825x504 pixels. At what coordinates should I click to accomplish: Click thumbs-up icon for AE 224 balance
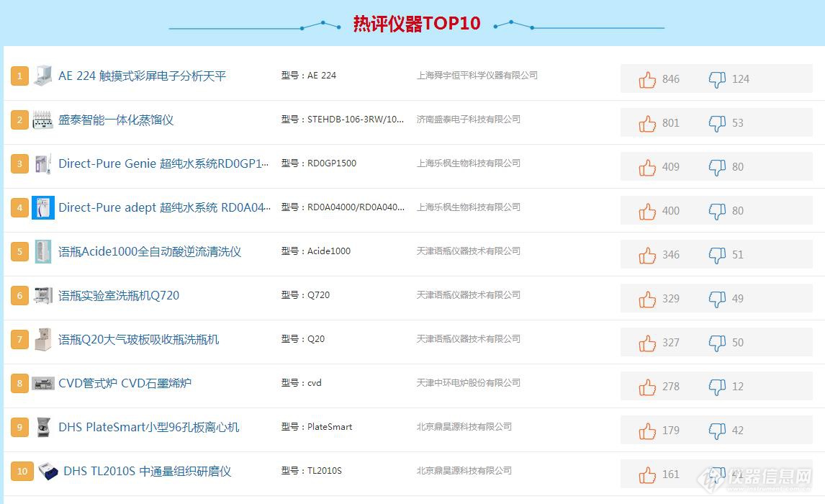pos(647,79)
